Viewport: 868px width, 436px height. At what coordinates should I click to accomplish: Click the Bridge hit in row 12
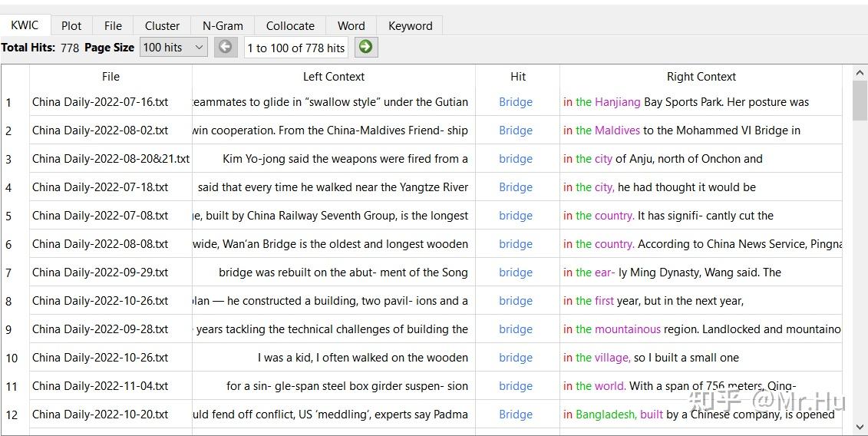click(x=516, y=415)
